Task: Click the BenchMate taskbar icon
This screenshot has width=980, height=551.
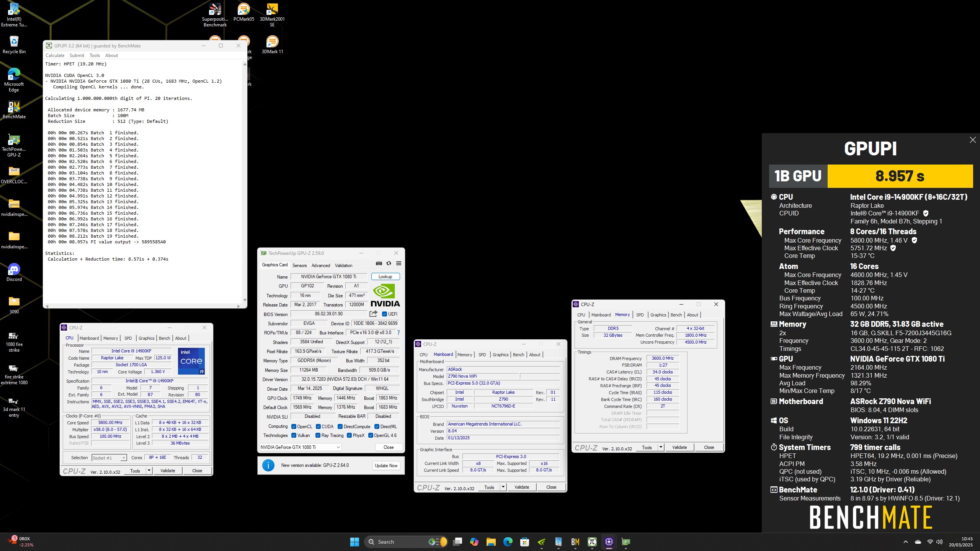Action: pos(575,542)
